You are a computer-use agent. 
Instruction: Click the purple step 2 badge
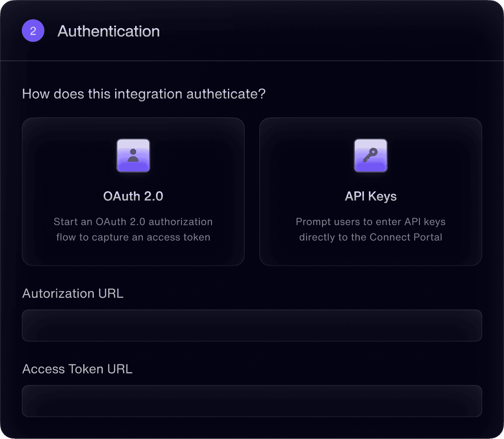pyautogui.click(x=33, y=31)
